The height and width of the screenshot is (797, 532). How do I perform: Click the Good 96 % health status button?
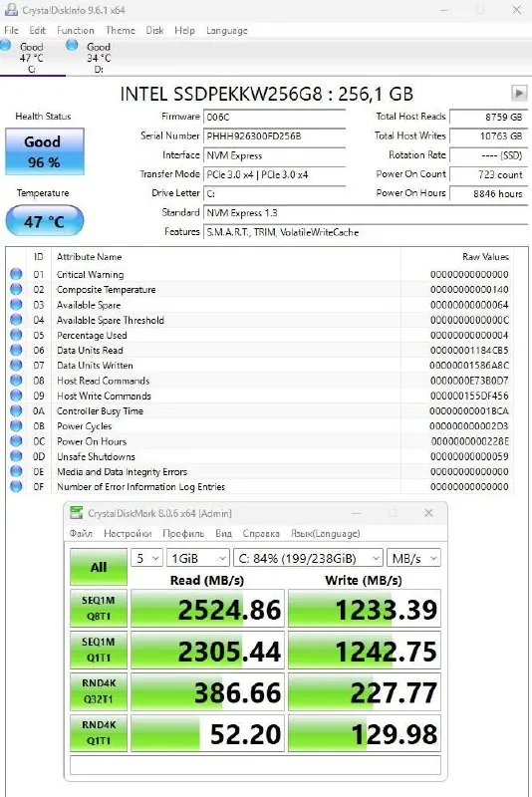click(x=44, y=151)
